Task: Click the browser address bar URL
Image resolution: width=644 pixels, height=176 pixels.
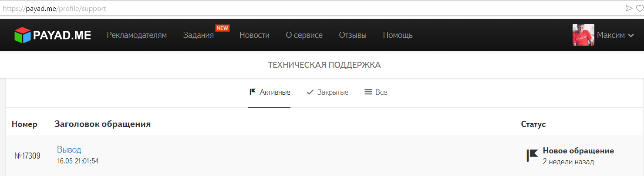Action: [x=54, y=8]
